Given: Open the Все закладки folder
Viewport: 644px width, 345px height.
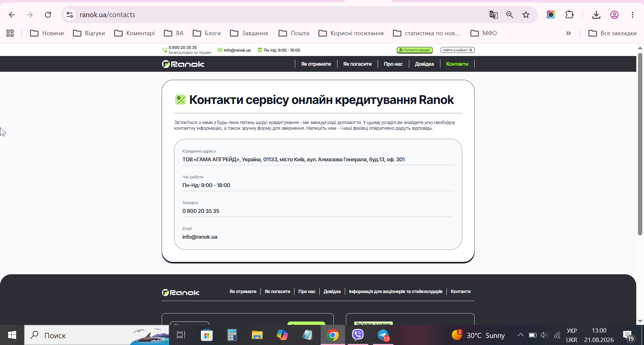Looking at the screenshot, I should point(612,33).
